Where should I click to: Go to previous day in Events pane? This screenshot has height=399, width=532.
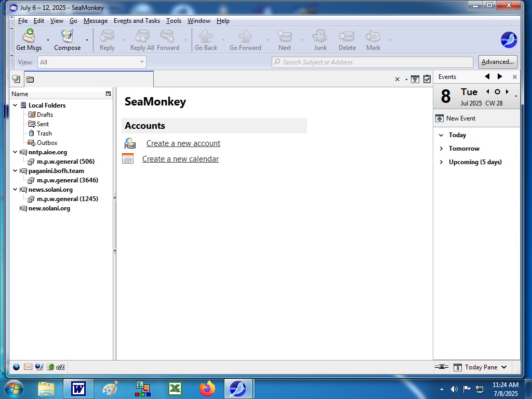pyautogui.click(x=487, y=91)
